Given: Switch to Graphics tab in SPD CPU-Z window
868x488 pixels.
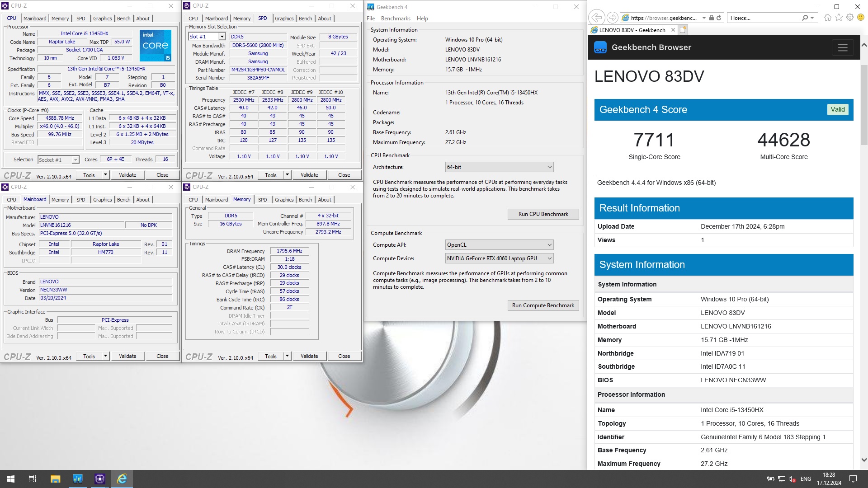Looking at the screenshot, I should (x=284, y=19).
